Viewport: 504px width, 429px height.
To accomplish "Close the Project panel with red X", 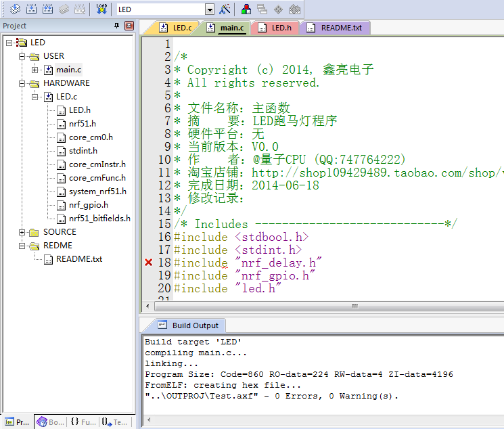I will point(129,26).
